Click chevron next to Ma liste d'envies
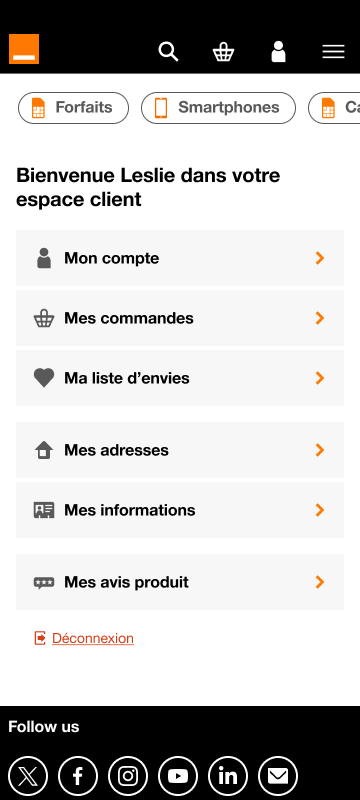The image size is (360, 800). pos(320,378)
